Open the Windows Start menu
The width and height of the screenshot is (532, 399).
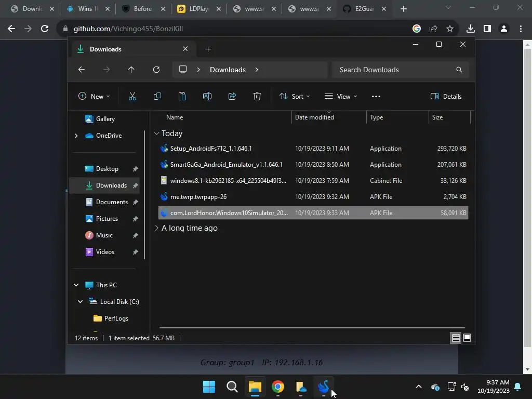pos(209,387)
